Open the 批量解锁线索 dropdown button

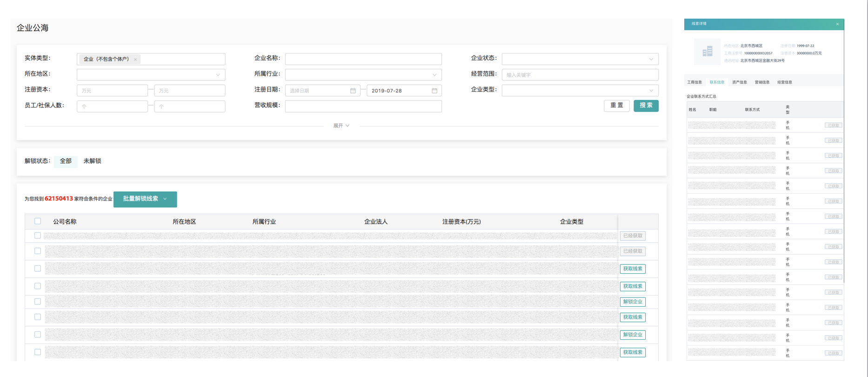click(145, 199)
